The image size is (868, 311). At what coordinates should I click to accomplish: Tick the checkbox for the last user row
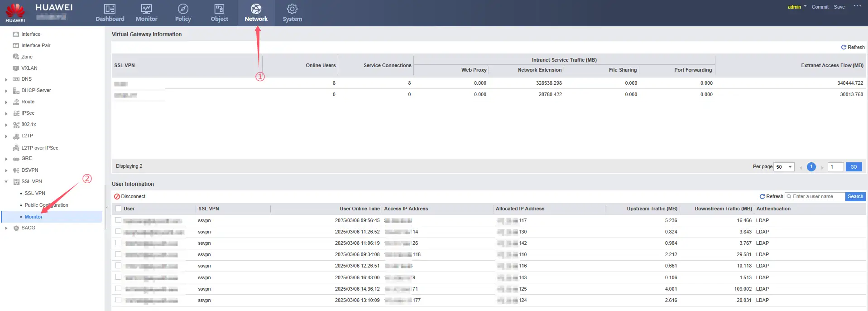[x=118, y=300]
